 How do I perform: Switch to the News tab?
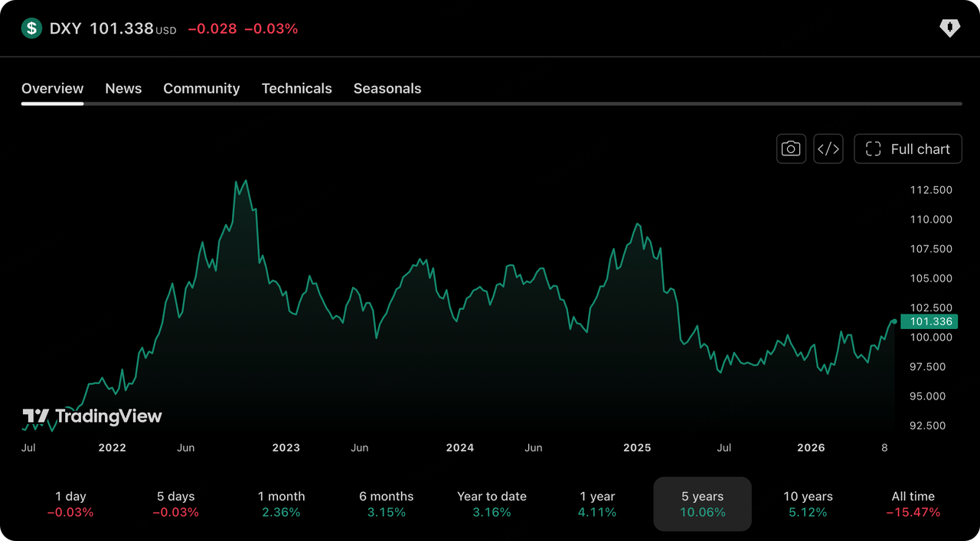point(123,89)
